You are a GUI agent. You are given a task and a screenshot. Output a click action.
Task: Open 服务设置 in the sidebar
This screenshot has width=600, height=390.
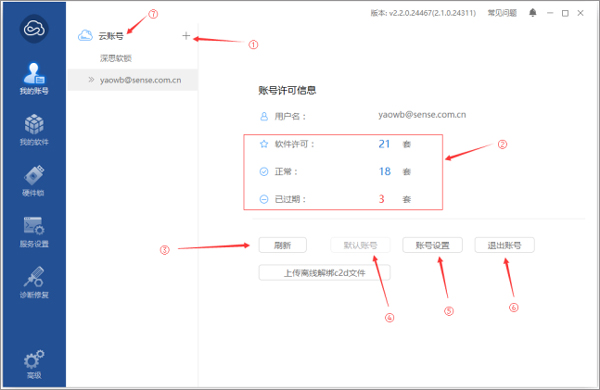pyautogui.click(x=34, y=232)
